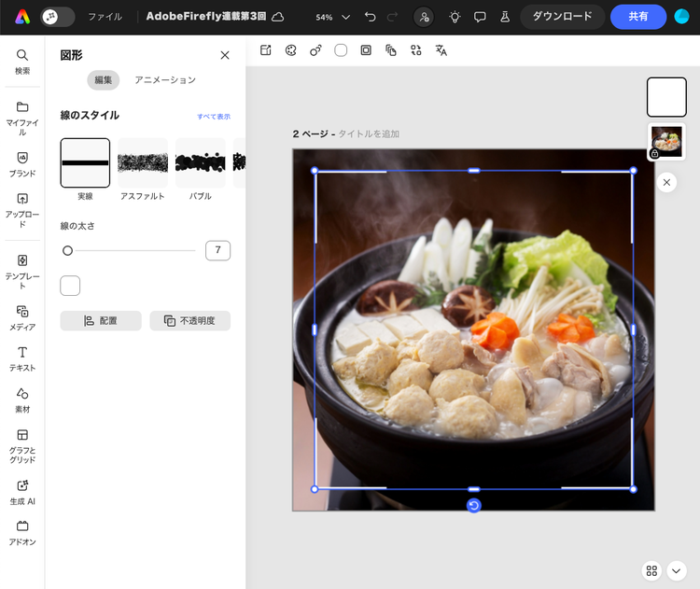This screenshot has width=700, height=589.
Task: Click the translate icon in toolbar
Action: click(x=441, y=50)
